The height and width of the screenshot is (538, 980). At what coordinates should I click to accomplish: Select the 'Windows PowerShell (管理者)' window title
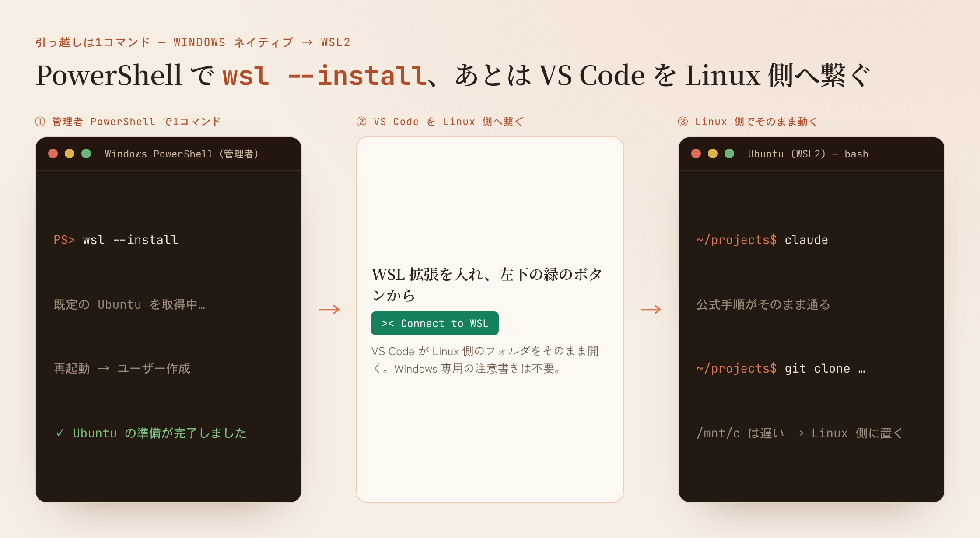(x=182, y=154)
